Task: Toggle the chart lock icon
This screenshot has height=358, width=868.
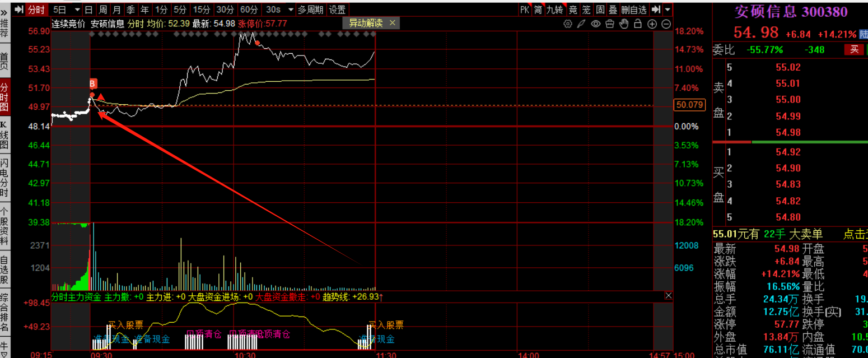Action: click(638, 24)
